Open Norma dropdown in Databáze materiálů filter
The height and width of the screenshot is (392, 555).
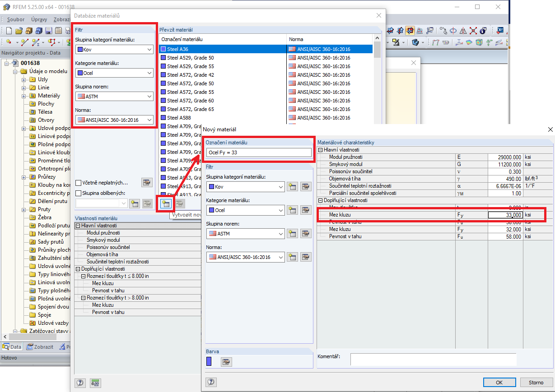(x=114, y=120)
